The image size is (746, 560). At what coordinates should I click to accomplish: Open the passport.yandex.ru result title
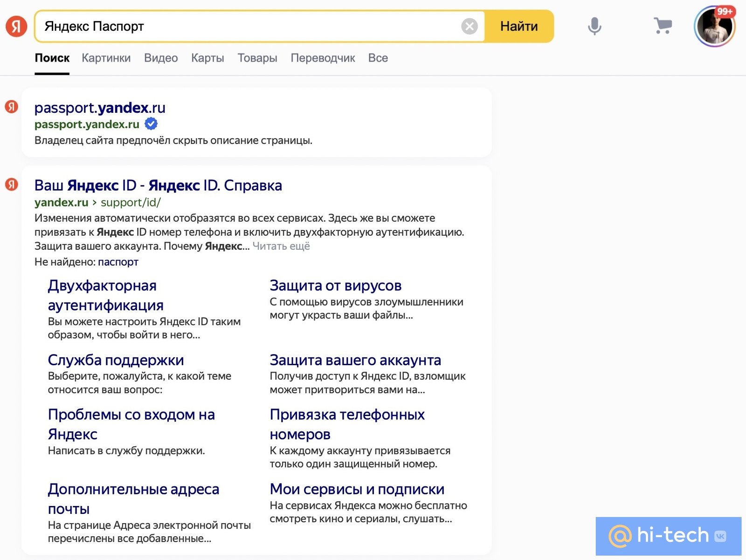click(x=100, y=108)
